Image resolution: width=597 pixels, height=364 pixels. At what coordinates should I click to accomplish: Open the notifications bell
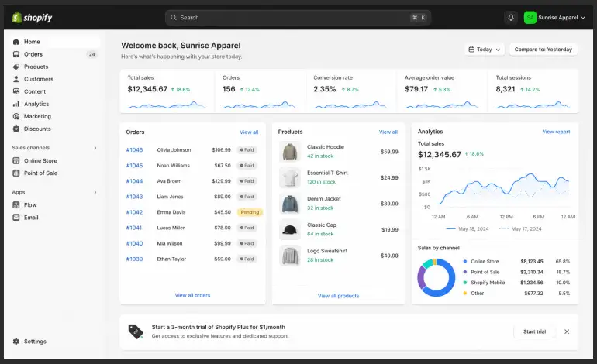pos(511,18)
